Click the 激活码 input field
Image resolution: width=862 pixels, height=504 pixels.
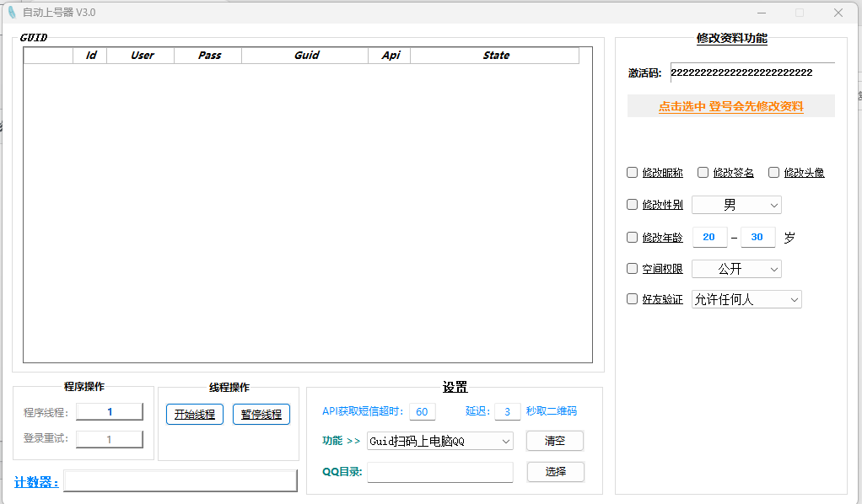(x=751, y=73)
